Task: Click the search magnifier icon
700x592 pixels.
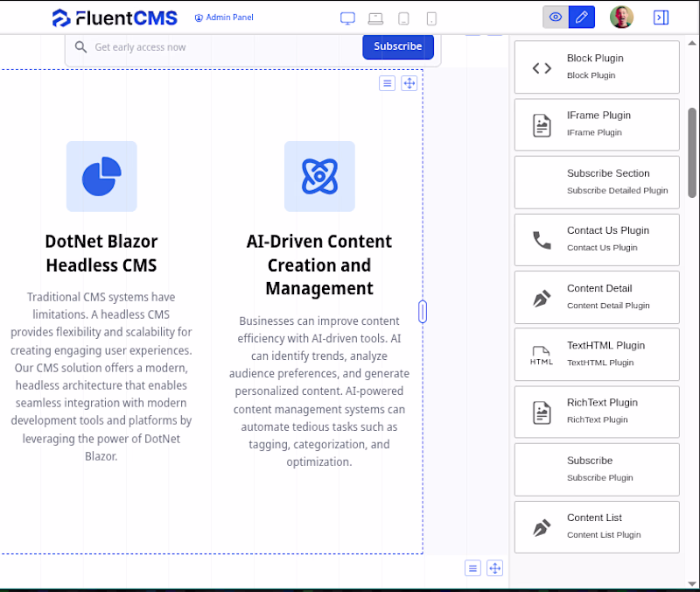Action: click(80, 47)
